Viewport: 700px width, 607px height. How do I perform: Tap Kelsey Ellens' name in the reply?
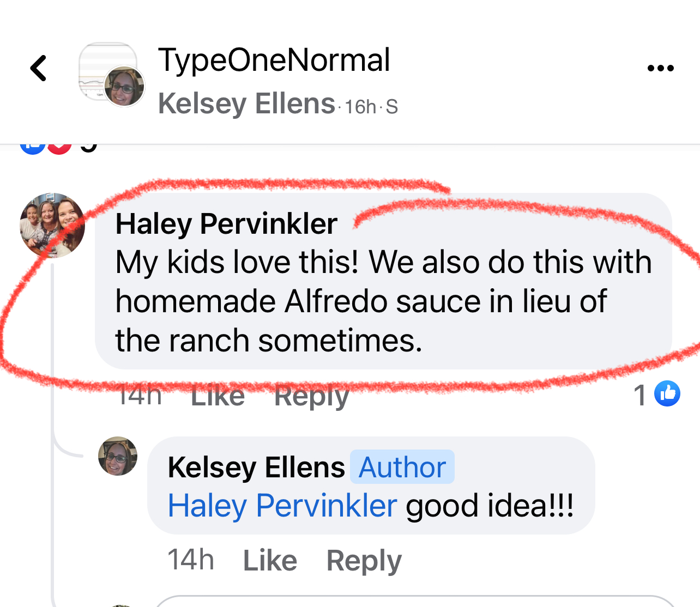(x=256, y=468)
